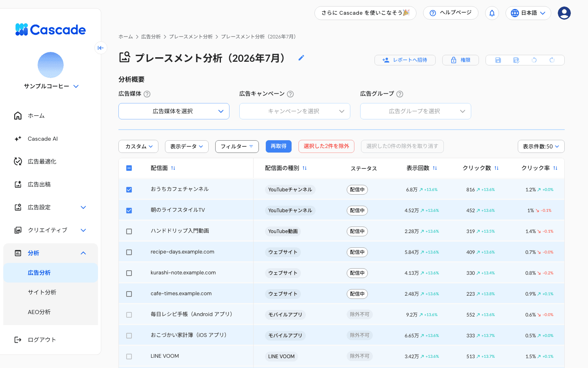Open Cascade AI in sidebar
Viewport: 588px width, 368px height.
pyautogui.click(x=51, y=139)
